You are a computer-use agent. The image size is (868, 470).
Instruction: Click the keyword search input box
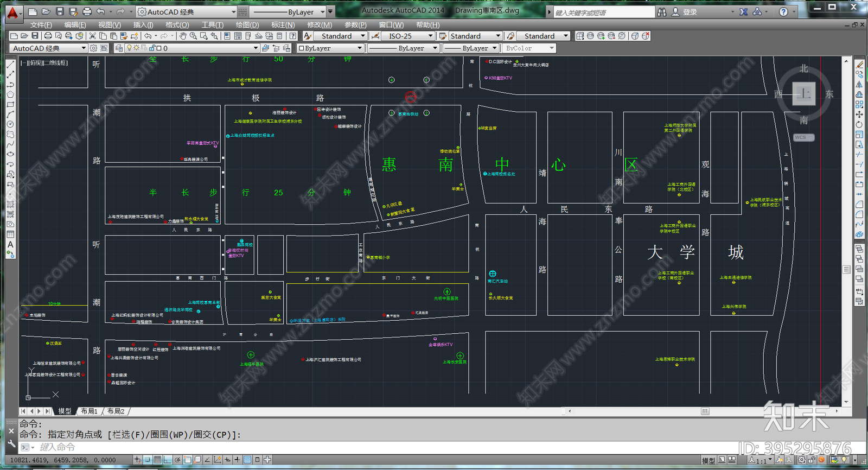click(604, 12)
